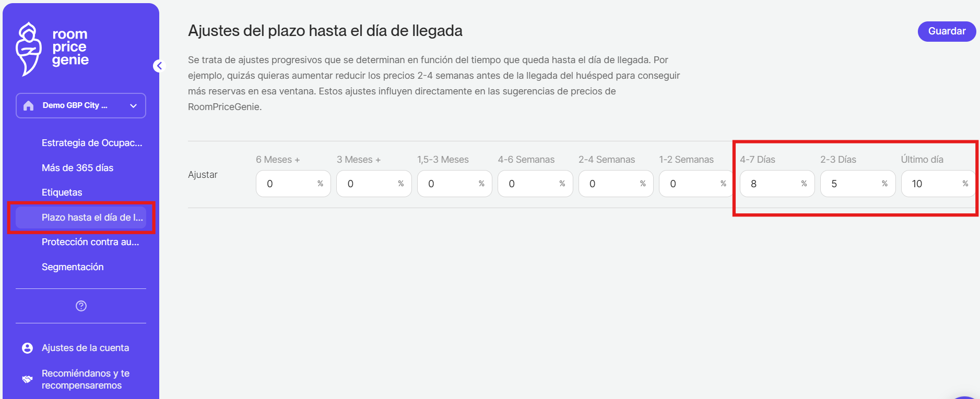Click the account profile icon

(x=28, y=348)
